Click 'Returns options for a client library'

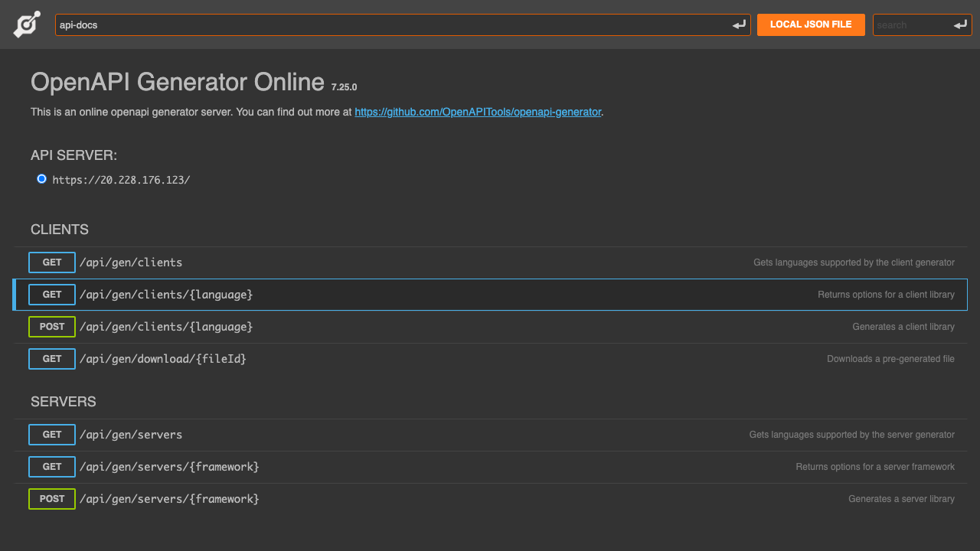886,295
